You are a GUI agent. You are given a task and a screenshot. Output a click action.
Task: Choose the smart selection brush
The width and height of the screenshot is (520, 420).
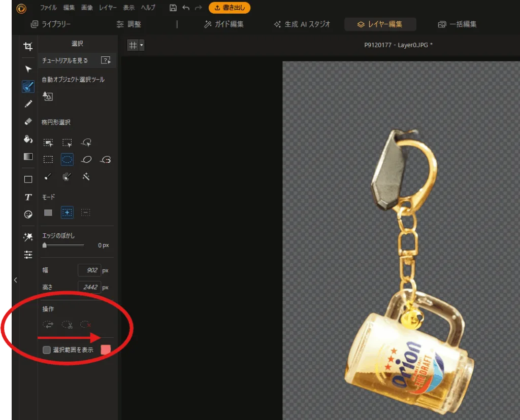tap(67, 177)
